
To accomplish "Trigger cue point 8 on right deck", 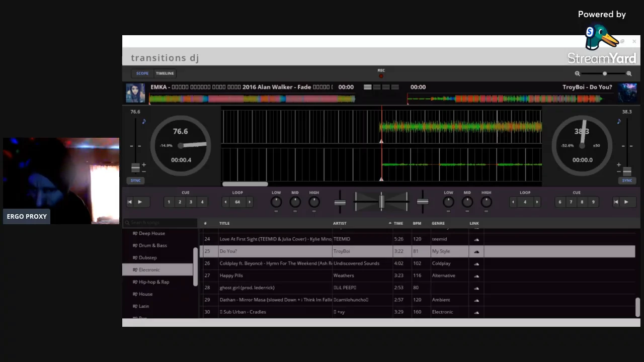I will 582,202.
